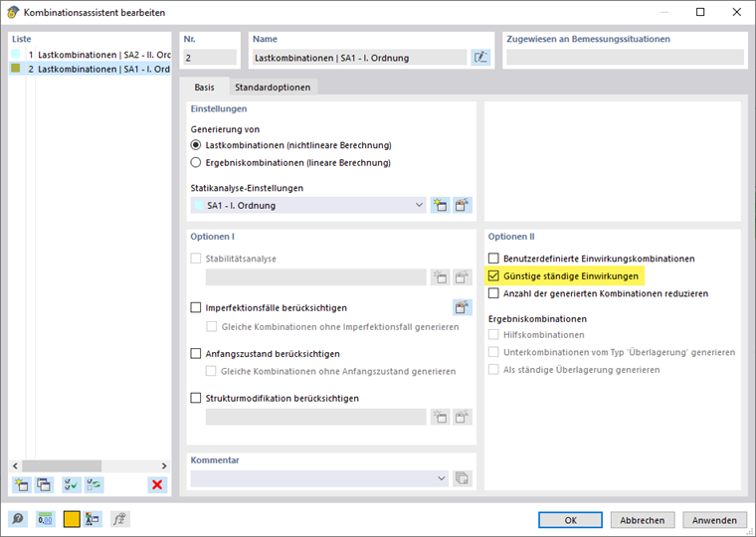Click light cyan swatch of list item 1

coord(16,54)
